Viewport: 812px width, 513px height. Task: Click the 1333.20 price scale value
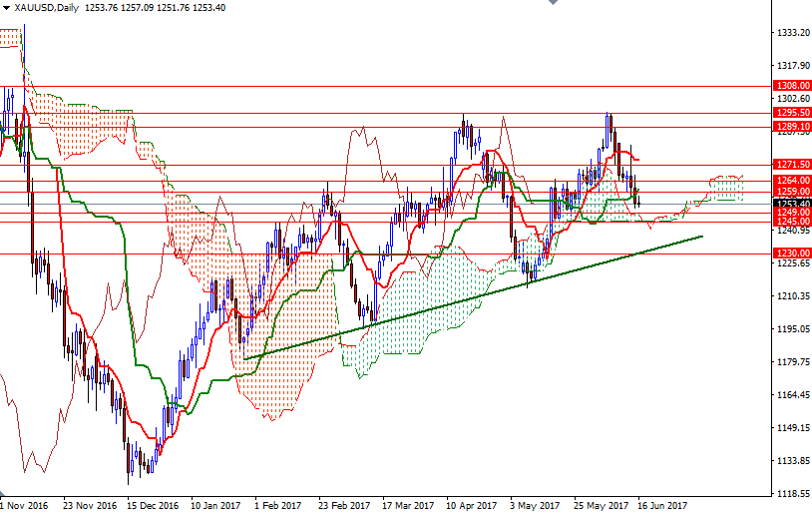tap(791, 33)
